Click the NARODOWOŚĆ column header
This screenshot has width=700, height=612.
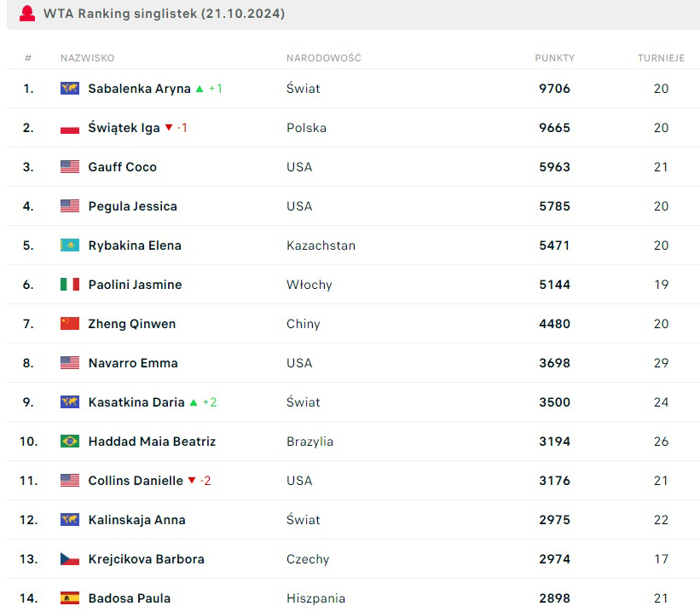point(324,58)
